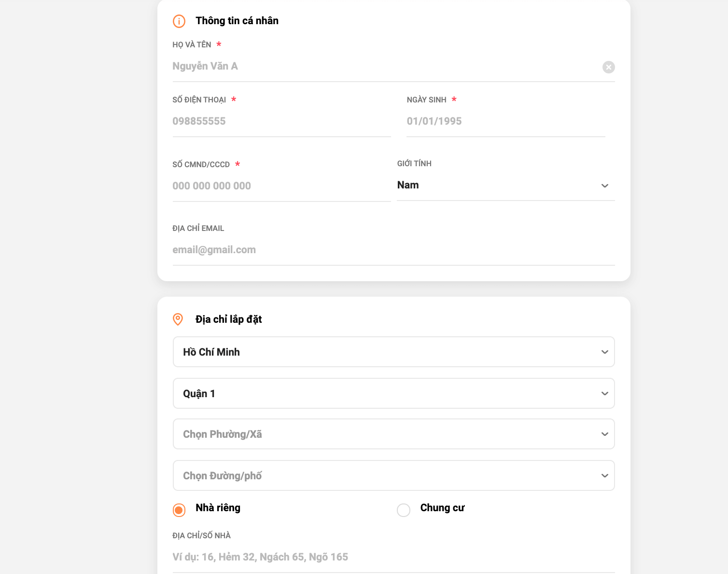
Task: Select the Chung cư radio button
Action: [x=404, y=510]
